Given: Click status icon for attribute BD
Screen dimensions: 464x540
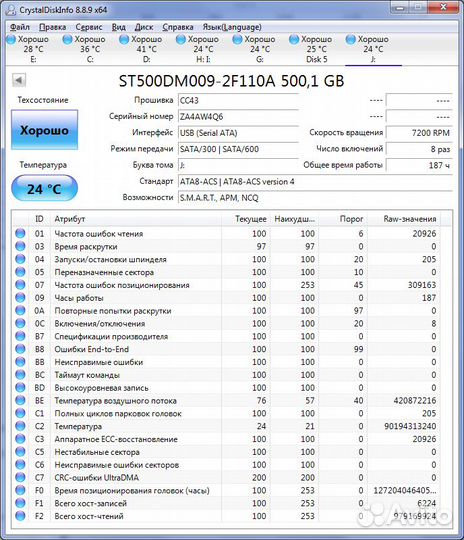Looking at the screenshot, I should point(21,387).
